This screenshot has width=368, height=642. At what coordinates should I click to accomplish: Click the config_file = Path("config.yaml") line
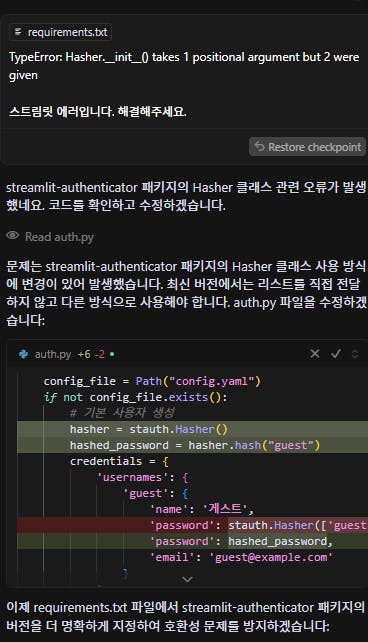coord(152,381)
